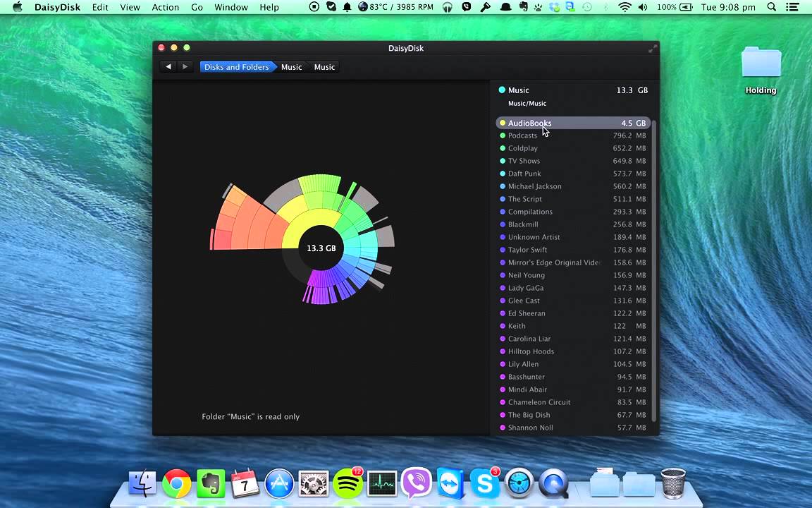Select the Neil Young folder row
Image resolution: width=812 pixels, height=508 pixels.
[573, 275]
